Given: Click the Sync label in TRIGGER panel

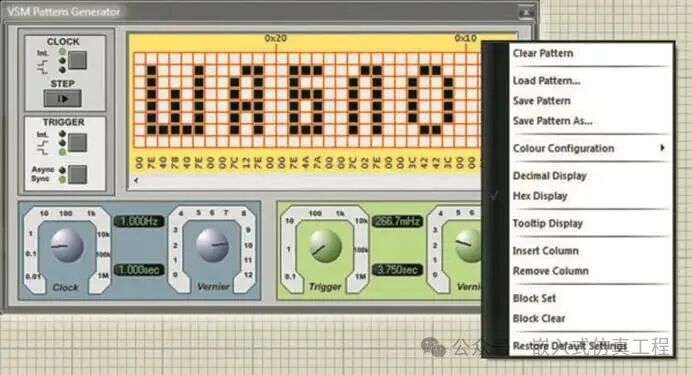Looking at the screenshot, I should pos(40,179).
